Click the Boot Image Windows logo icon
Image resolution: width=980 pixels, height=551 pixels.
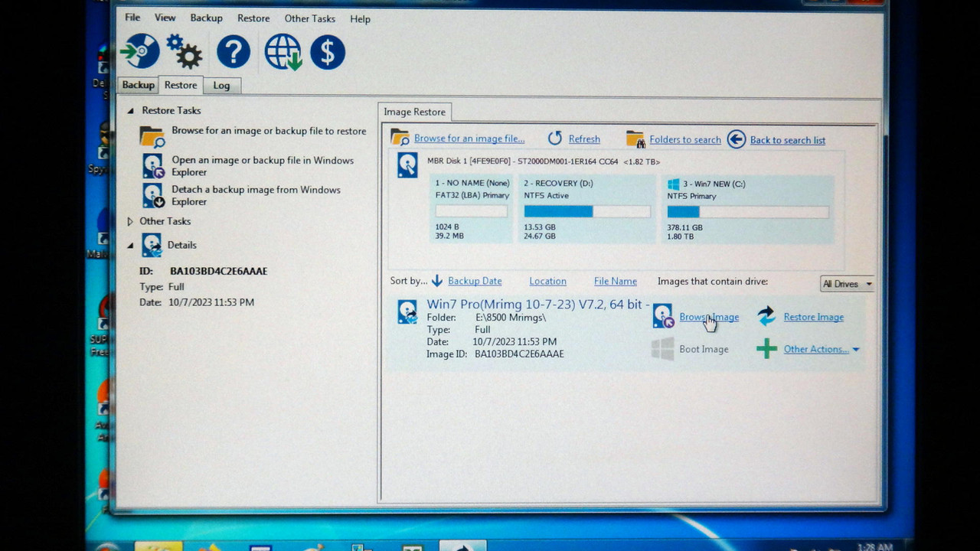click(663, 349)
